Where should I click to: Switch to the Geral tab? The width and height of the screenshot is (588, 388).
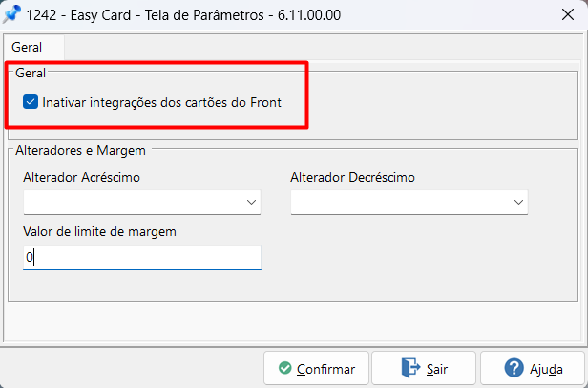(27, 47)
